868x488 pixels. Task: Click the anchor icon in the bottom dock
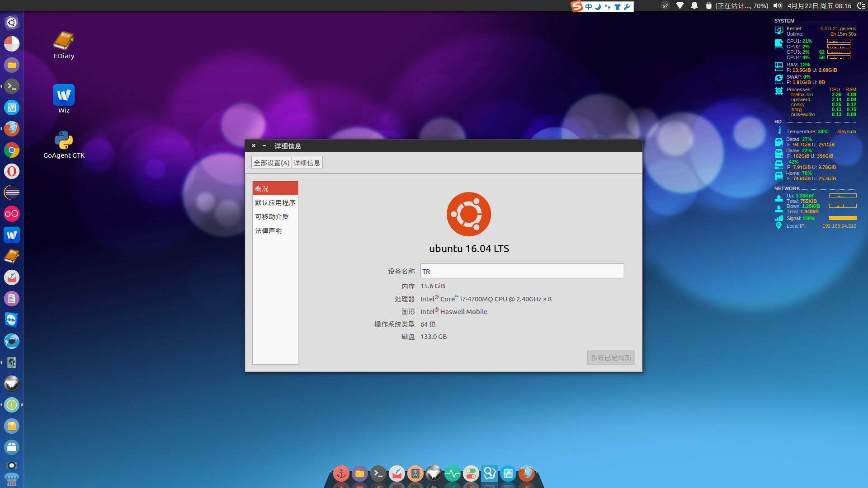click(x=341, y=474)
